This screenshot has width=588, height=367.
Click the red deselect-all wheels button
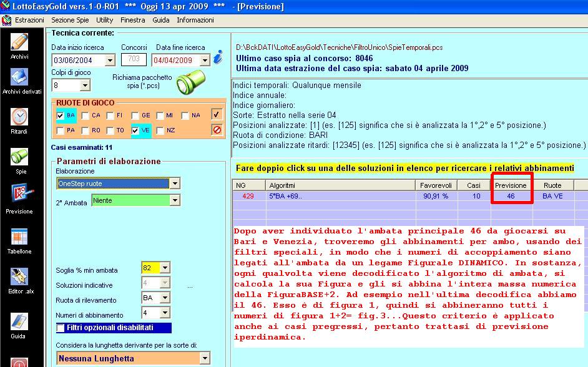tap(217, 130)
